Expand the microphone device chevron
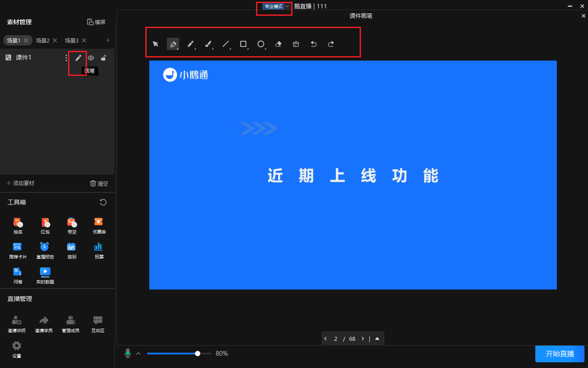This screenshot has height=368, width=588. (x=138, y=353)
